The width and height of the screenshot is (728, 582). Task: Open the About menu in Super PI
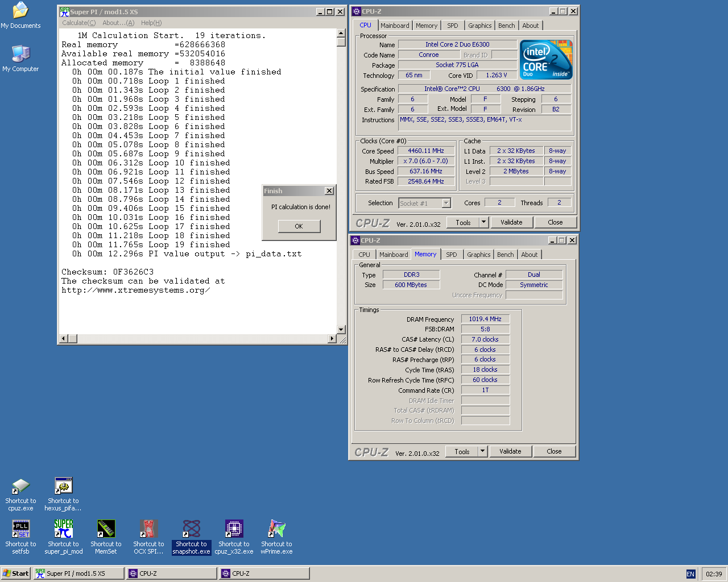[x=118, y=23]
